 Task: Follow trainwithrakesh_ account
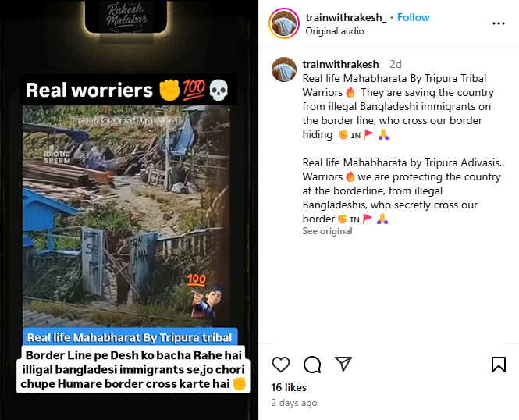[x=414, y=17]
